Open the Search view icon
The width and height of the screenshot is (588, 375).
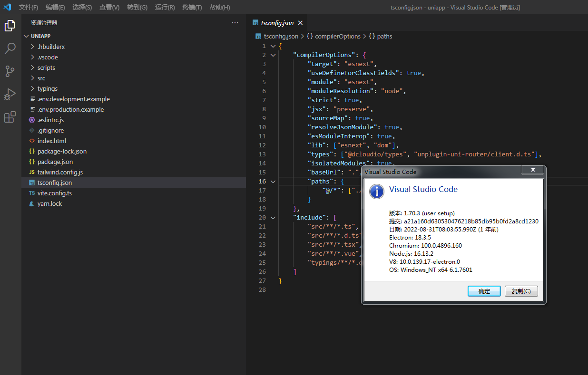(x=10, y=48)
